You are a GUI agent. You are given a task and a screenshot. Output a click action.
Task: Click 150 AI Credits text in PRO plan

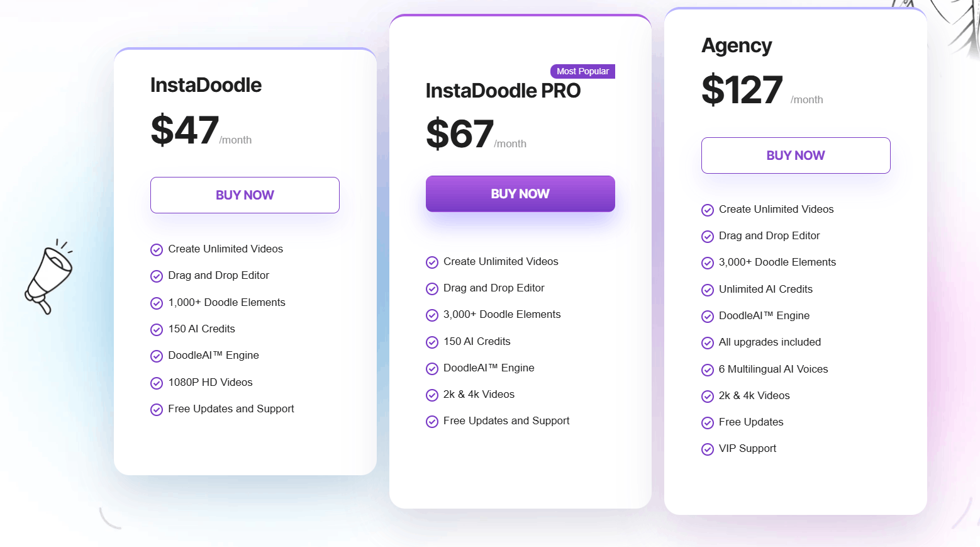tap(477, 342)
